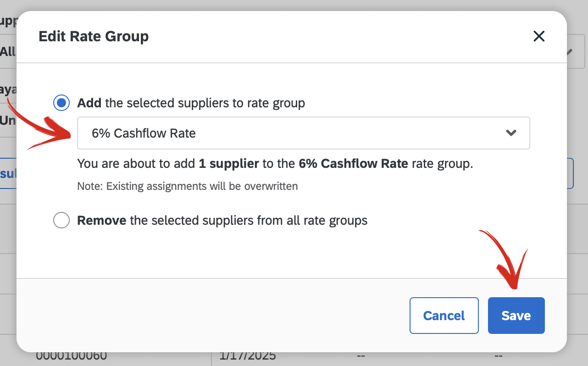Save the rate group changes
588x366 pixels.
coord(516,316)
